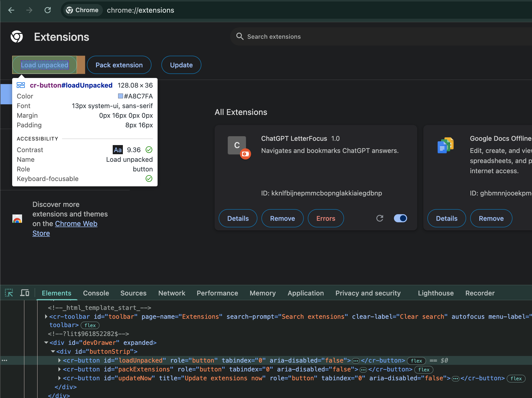Expand ellipsis inside packExtensions cr-button node
This screenshot has height=398, width=532.
pyautogui.click(x=363, y=369)
